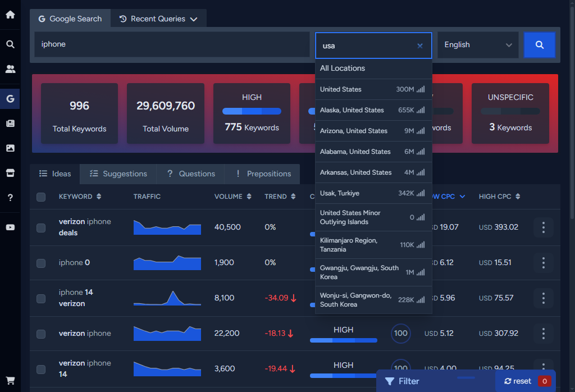Switch to the Questions tab
The image size is (575, 392).
coord(191,174)
